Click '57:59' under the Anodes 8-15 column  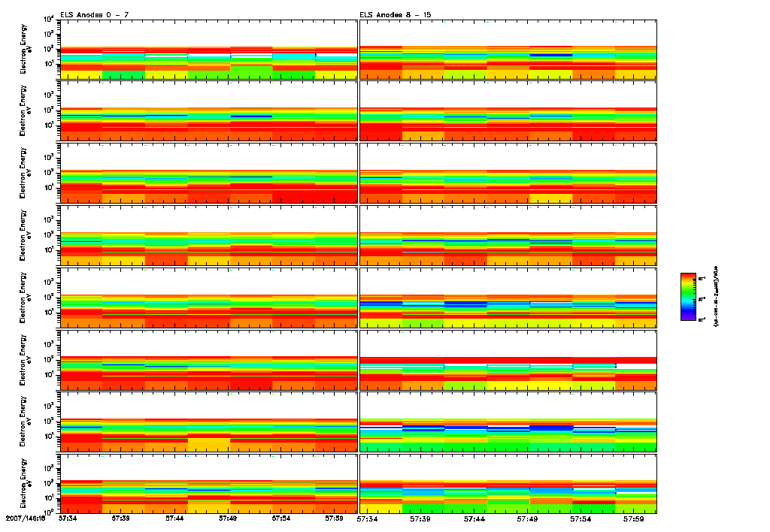click(633, 518)
